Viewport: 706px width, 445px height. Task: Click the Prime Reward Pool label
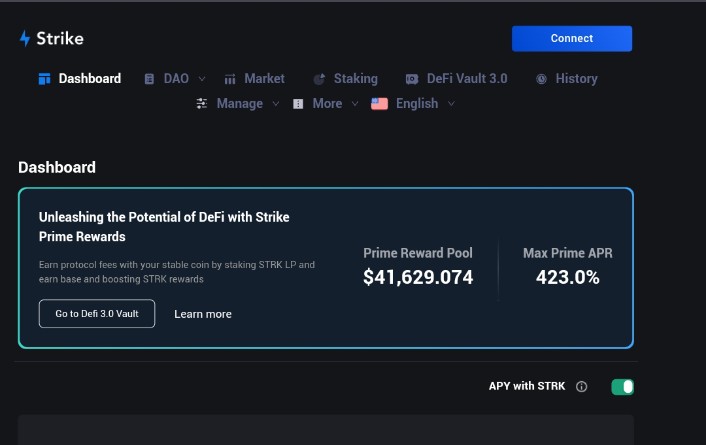418,253
